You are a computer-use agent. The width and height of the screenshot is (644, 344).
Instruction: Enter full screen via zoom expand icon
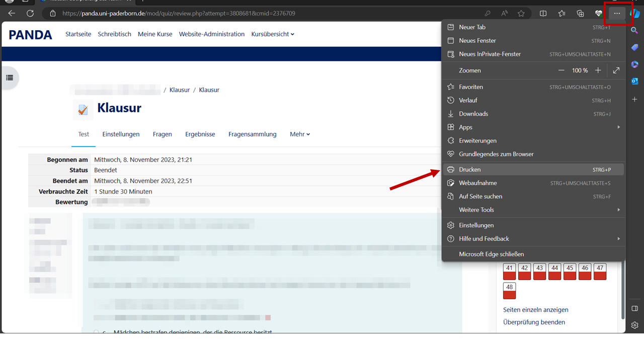(x=616, y=71)
